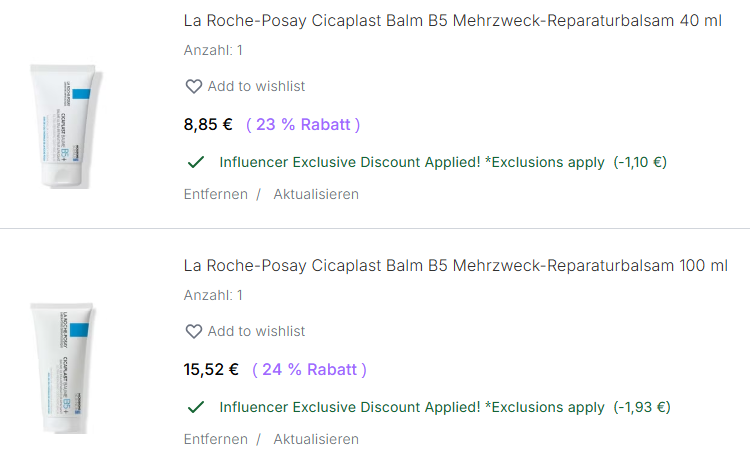
Task: Click "Anzahl: 1" under the 100 ml balm
Action: point(213,295)
